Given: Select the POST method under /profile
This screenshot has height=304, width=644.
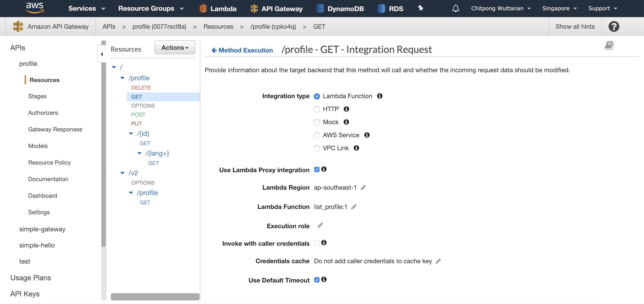Looking at the screenshot, I should [x=138, y=115].
